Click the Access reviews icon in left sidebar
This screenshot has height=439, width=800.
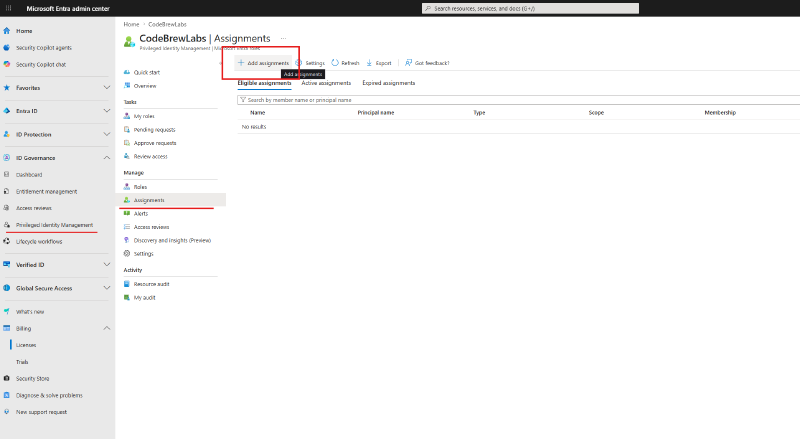(x=7, y=208)
